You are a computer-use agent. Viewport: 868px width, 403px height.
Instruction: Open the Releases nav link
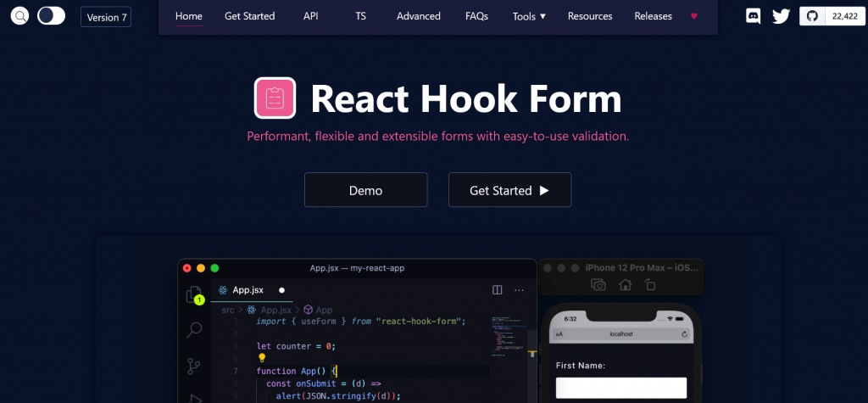(654, 16)
